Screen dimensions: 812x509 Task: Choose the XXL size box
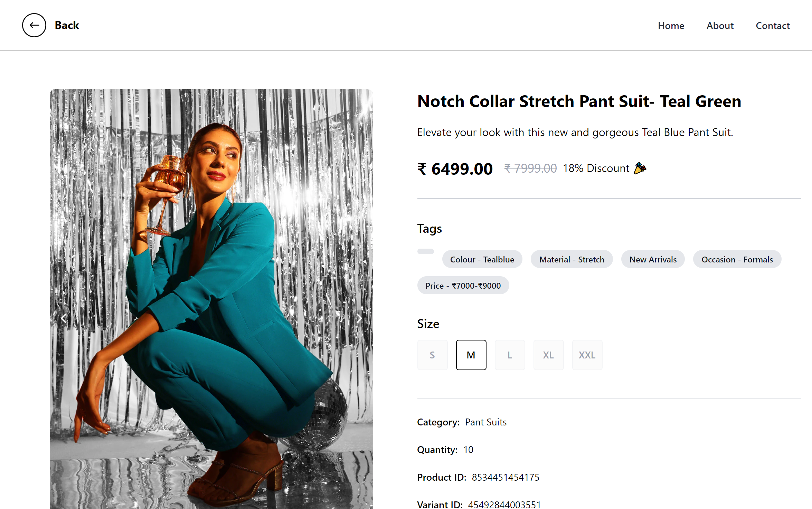[x=587, y=355]
